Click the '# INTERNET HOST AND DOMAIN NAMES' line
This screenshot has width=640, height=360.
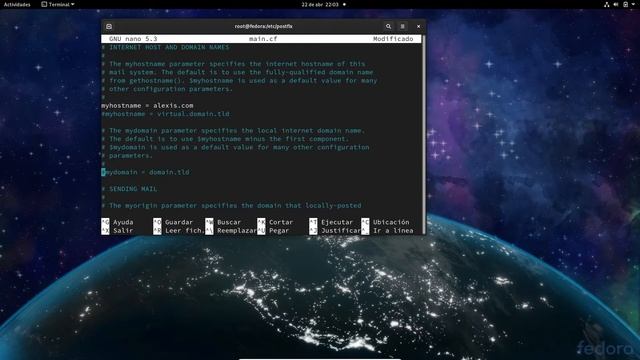165,47
